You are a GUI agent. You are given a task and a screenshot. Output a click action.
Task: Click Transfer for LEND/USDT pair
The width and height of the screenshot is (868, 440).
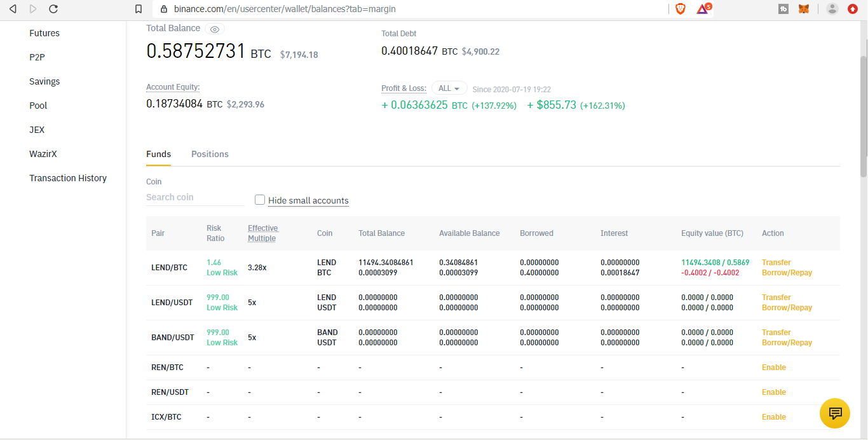(x=776, y=297)
